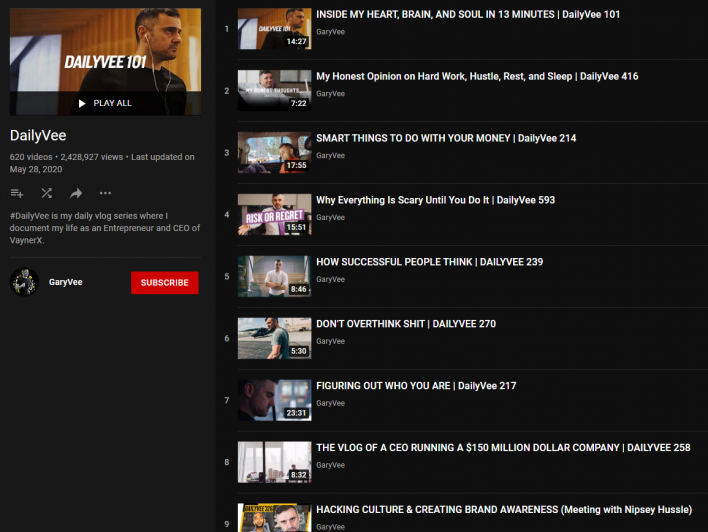The width and height of the screenshot is (708, 532).
Task: Click the 23:31 duration badge
Action: [x=296, y=413]
